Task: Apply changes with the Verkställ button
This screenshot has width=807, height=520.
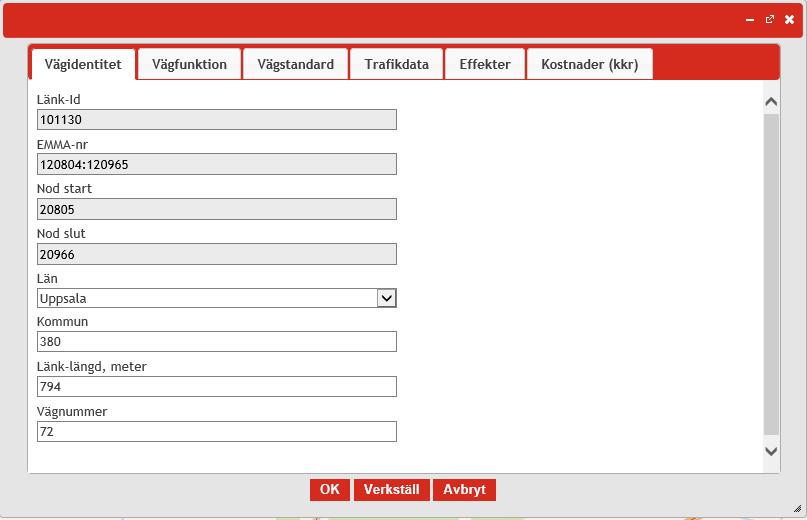Action: click(392, 490)
